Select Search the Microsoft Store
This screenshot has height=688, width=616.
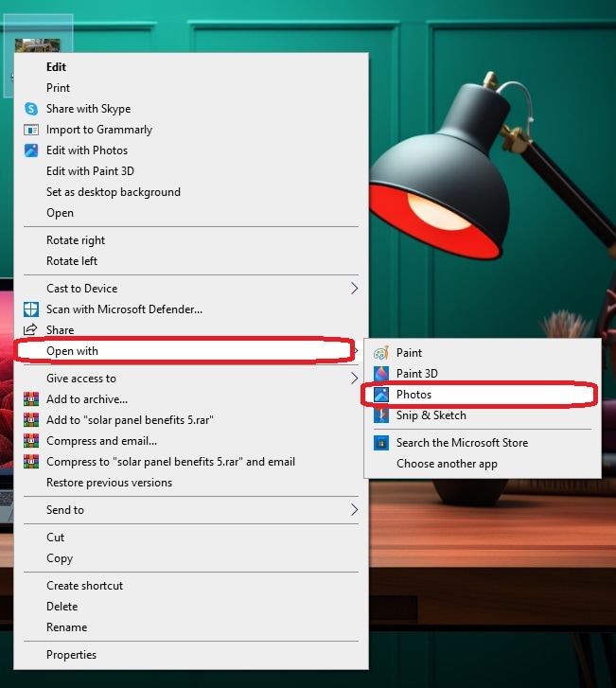click(x=483, y=443)
